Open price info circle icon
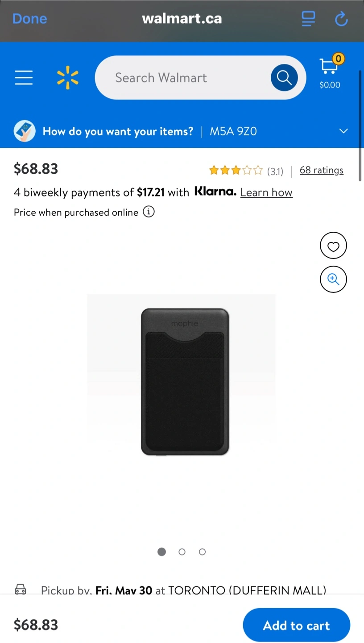 click(149, 212)
